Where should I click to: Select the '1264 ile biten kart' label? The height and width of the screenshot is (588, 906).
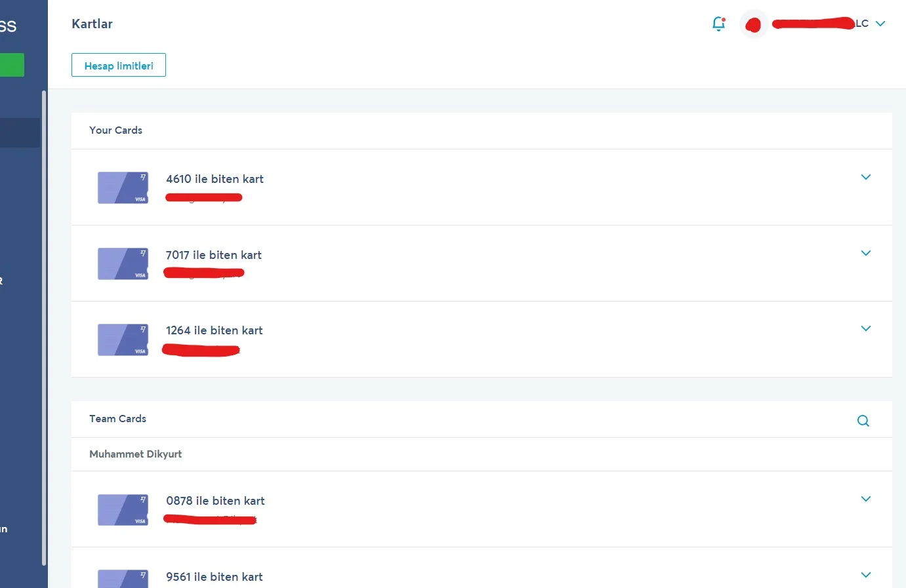214,330
